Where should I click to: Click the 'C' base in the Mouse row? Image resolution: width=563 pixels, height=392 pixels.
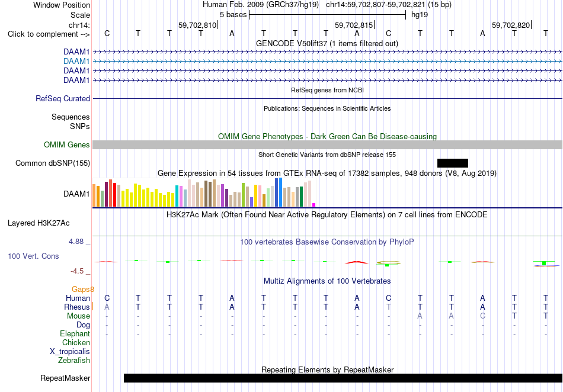482,316
